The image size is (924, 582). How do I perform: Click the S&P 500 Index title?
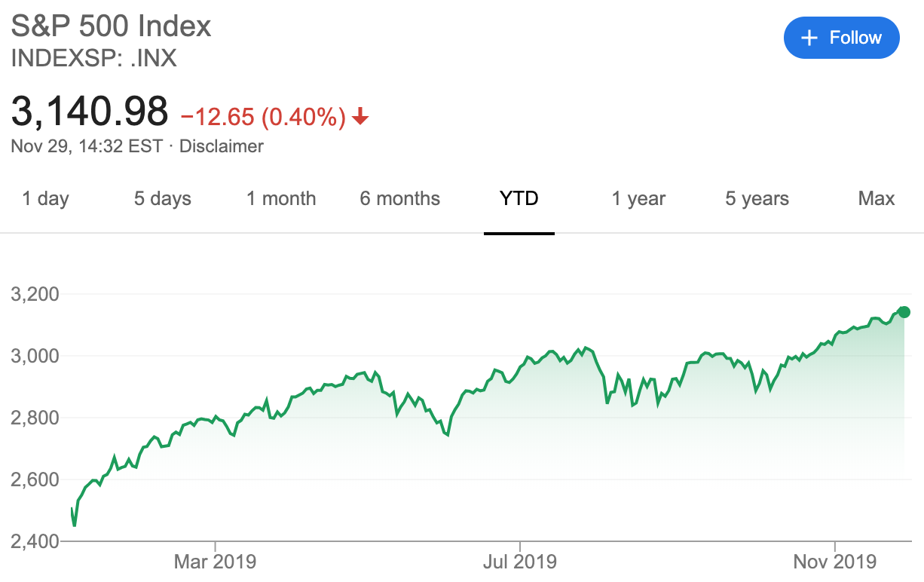[x=112, y=26]
